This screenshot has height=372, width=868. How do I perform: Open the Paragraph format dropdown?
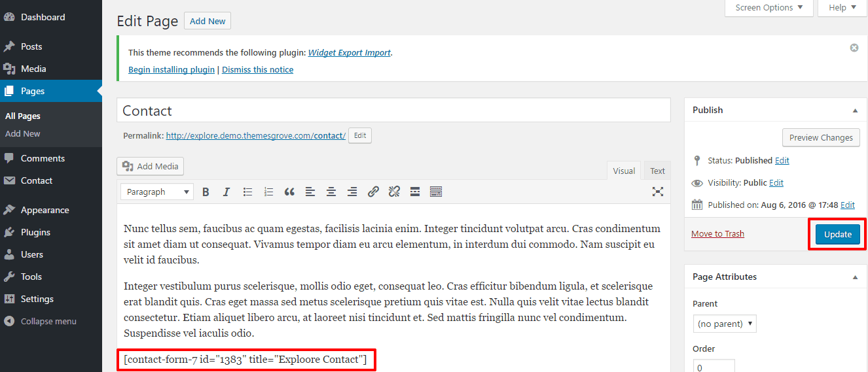(157, 192)
